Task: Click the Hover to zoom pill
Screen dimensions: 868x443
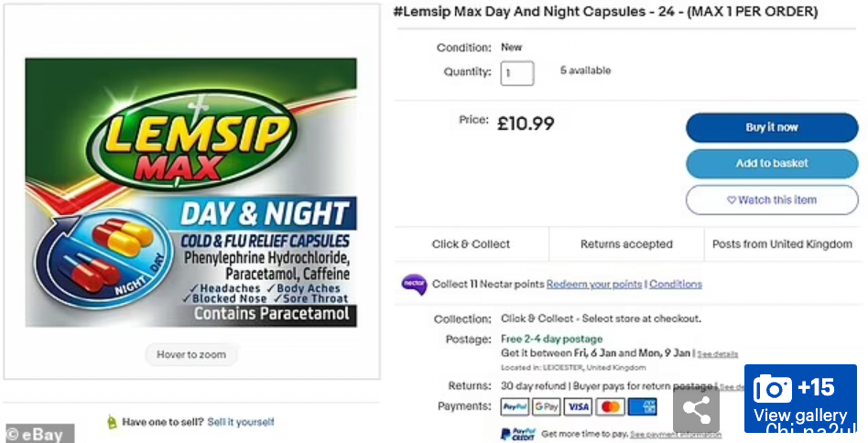Action: [x=190, y=354]
